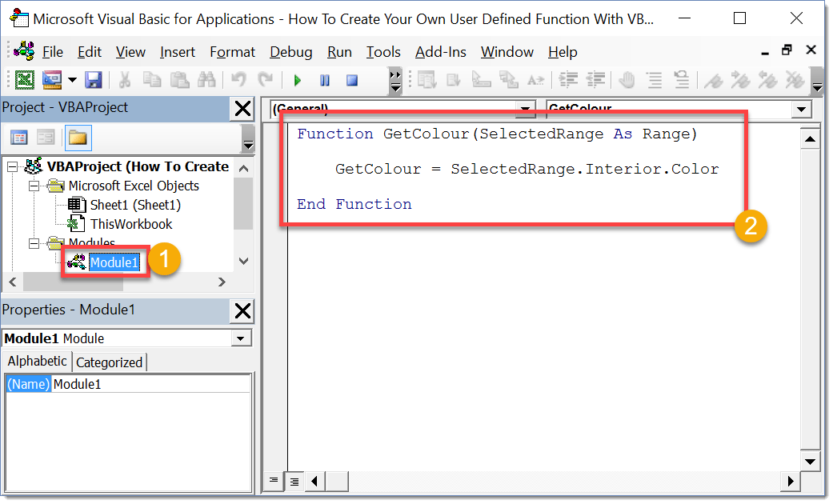Click the Uncomment Block icon
Screen dimensions: 833x504
(x=682, y=80)
